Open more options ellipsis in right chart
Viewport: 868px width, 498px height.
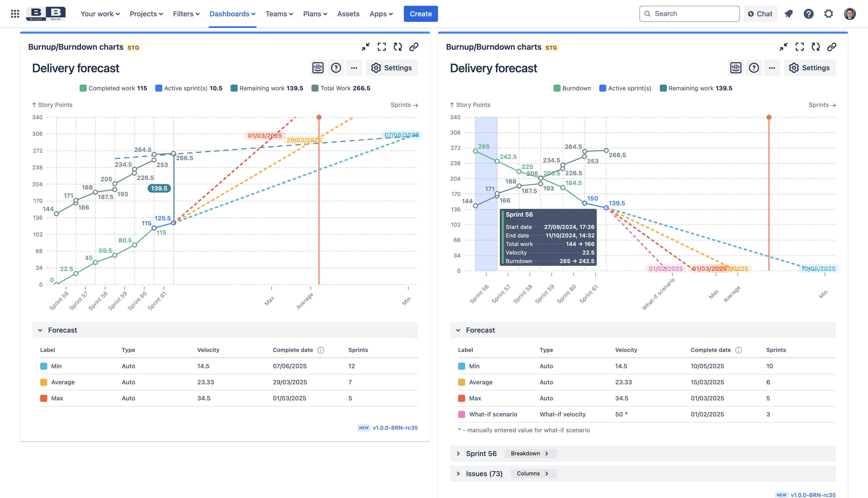pyautogui.click(x=772, y=68)
